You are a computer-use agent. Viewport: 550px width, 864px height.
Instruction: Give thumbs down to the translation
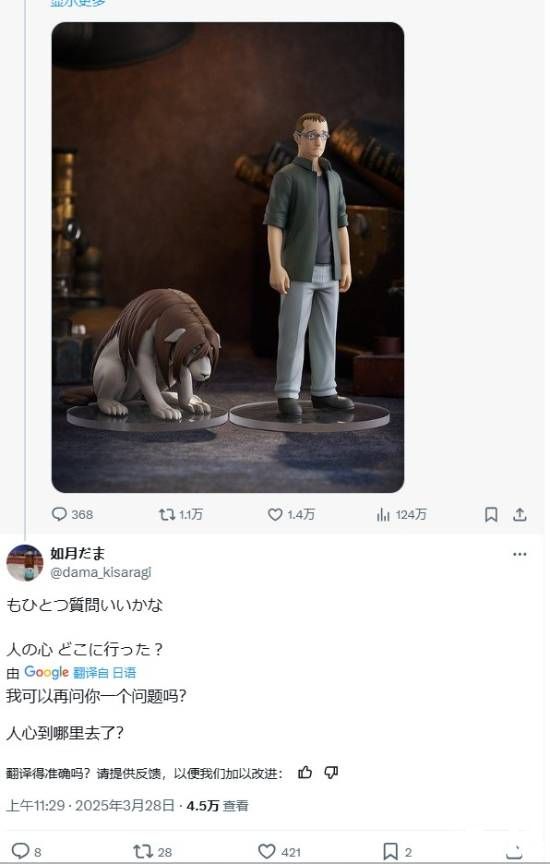click(331, 773)
